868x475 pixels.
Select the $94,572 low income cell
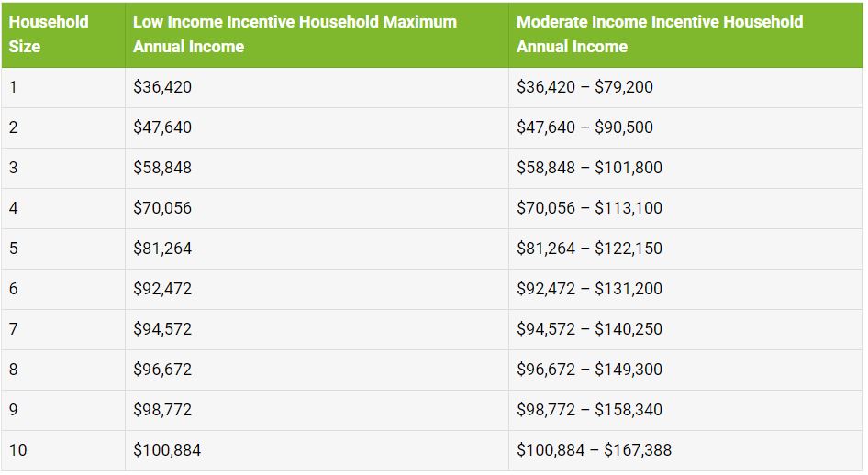click(x=162, y=329)
